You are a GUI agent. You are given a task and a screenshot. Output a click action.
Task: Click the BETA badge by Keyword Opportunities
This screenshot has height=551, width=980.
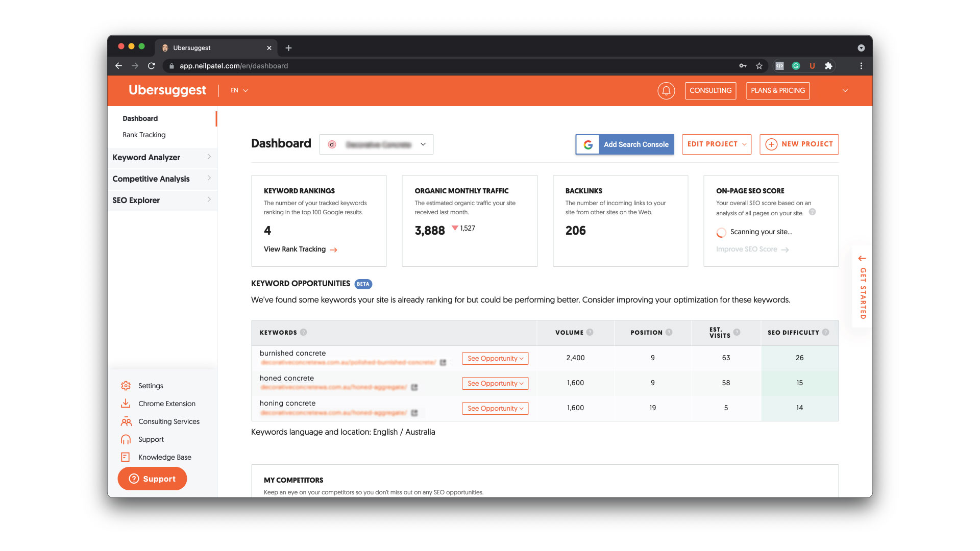coord(363,284)
